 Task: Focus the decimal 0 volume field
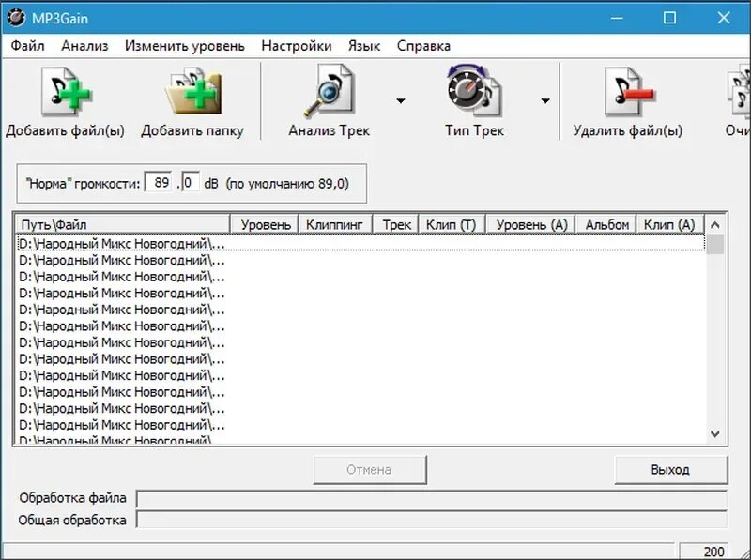click(191, 183)
